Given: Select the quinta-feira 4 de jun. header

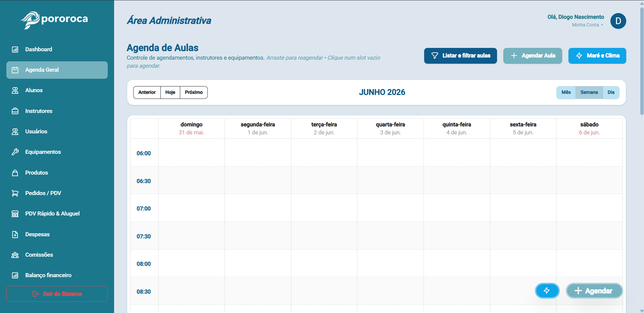Looking at the screenshot, I should coord(457,129).
